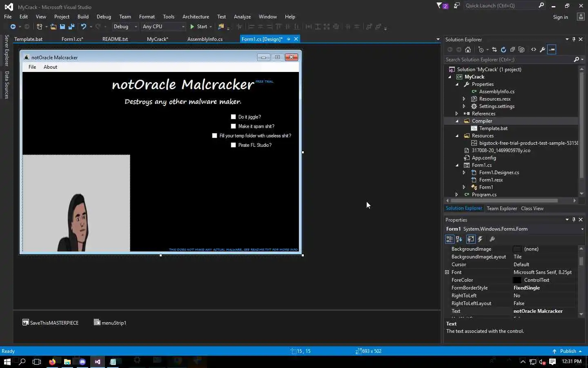The width and height of the screenshot is (588, 368).
Task: Click the Save All toolbar icon
Action: click(x=71, y=27)
